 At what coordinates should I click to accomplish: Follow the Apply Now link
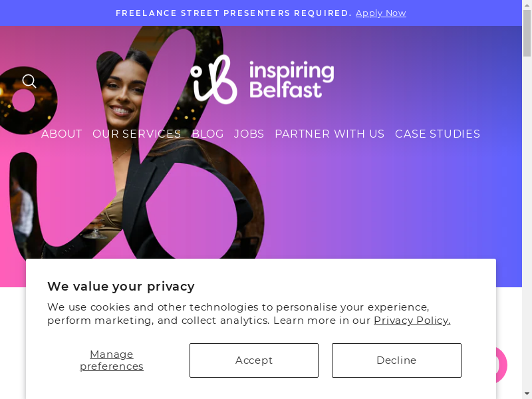[380, 13]
